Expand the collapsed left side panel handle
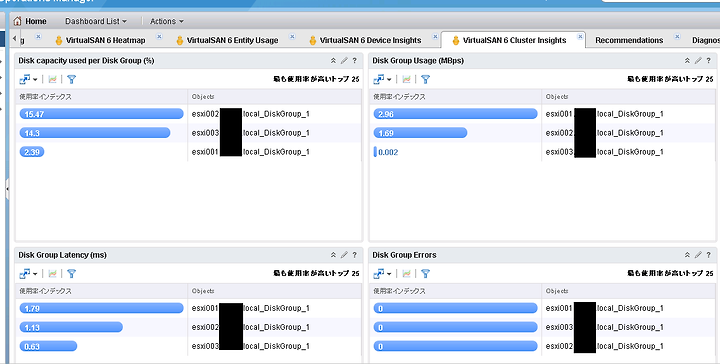The width and height of the screenshot is (720, 364). tap(7, 189)
